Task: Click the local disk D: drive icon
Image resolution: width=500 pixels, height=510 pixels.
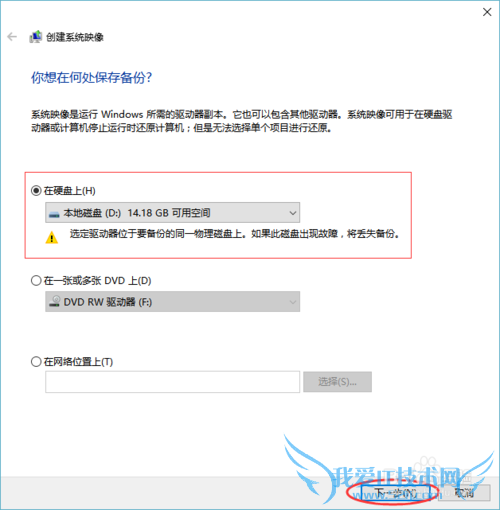Action: [54, 213]
